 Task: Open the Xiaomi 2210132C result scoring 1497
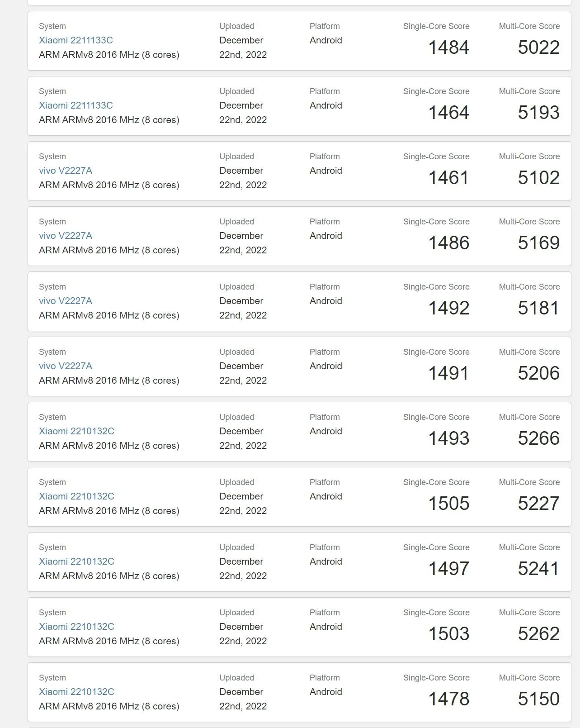pyautogui.click(x=76, y=561)
